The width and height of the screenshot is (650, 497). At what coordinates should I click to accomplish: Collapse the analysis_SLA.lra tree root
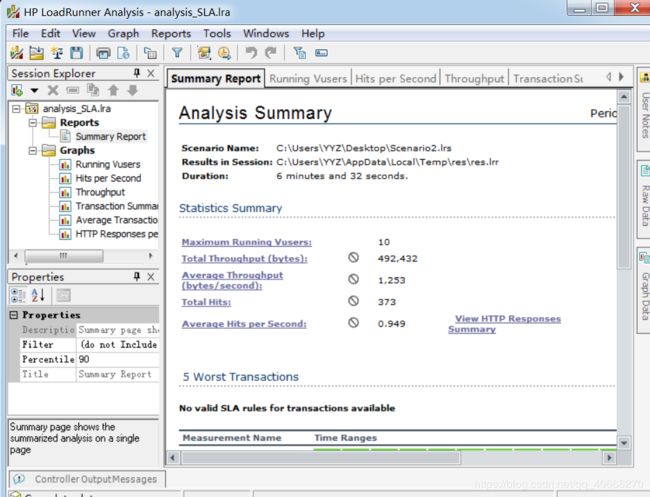point(16,109)
